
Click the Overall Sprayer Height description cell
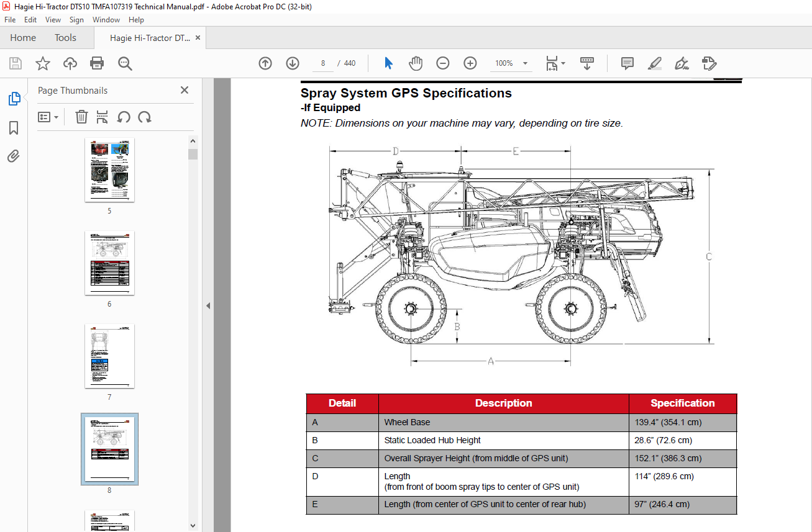click(503, 458)
